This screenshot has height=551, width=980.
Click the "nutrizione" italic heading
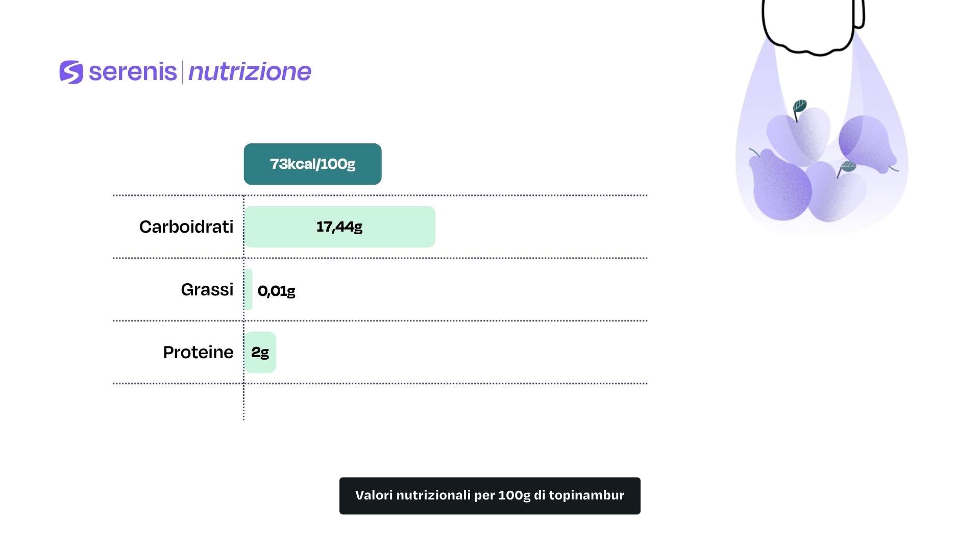point(250,72)
